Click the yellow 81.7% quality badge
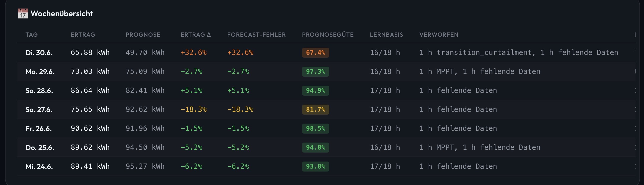 click(x=316, y=110)
